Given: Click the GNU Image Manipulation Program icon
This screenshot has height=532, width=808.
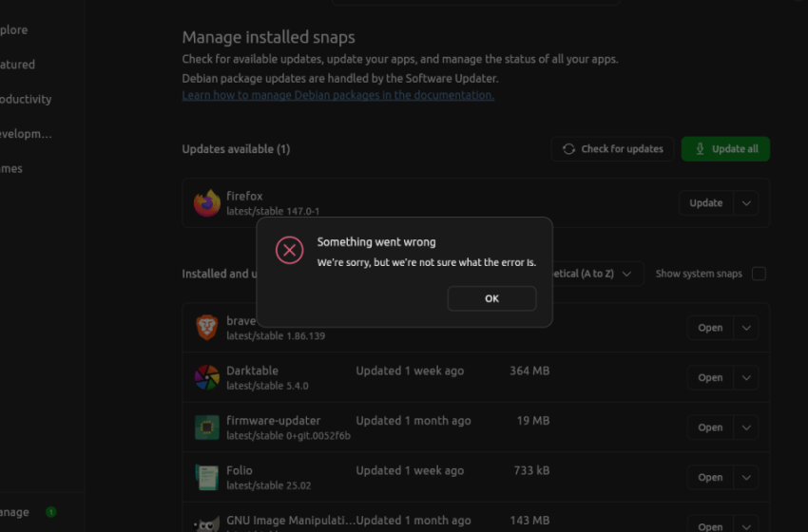Looking at the screenshot, I should tap(206, 522).
